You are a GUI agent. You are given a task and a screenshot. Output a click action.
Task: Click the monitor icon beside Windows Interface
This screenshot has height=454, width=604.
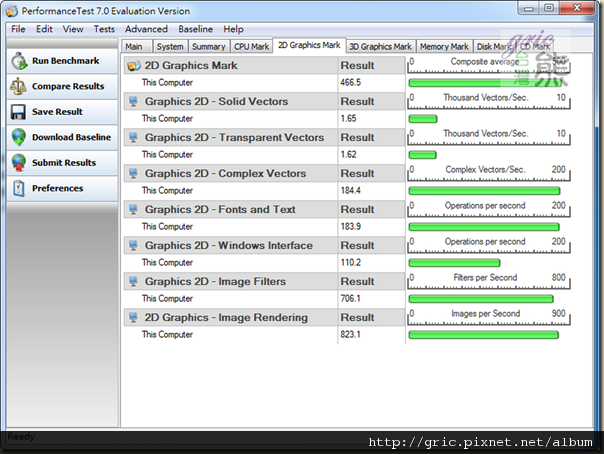click(x=133, y=246)
